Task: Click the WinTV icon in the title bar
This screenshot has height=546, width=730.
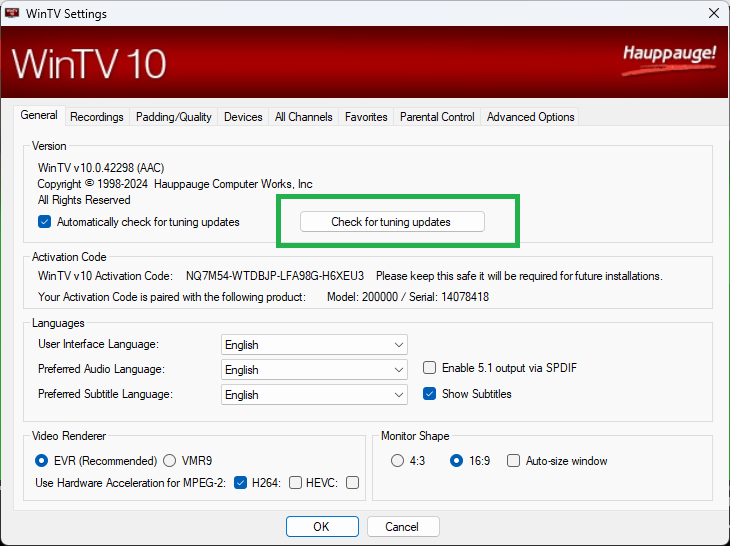Action: 14,14
